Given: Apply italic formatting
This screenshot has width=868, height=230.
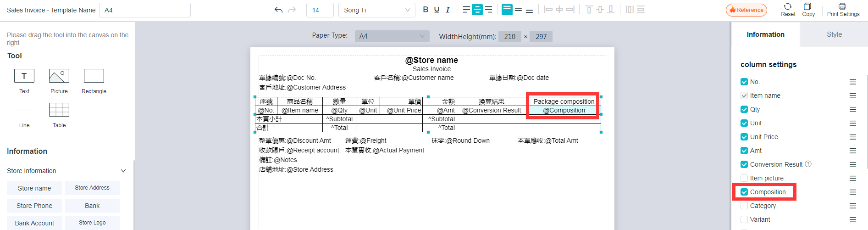Looking at the screenshot, I should point(448,10).
